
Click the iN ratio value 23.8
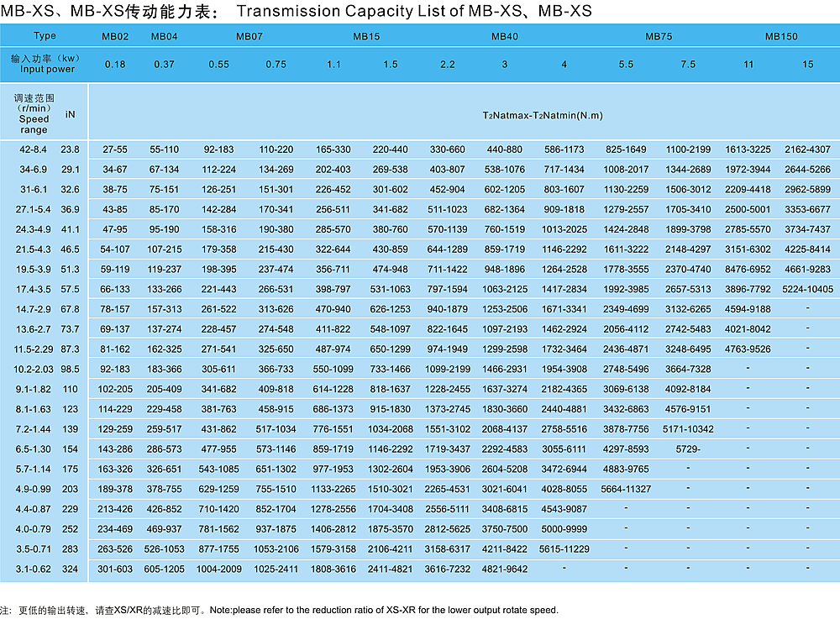point(70,150)
